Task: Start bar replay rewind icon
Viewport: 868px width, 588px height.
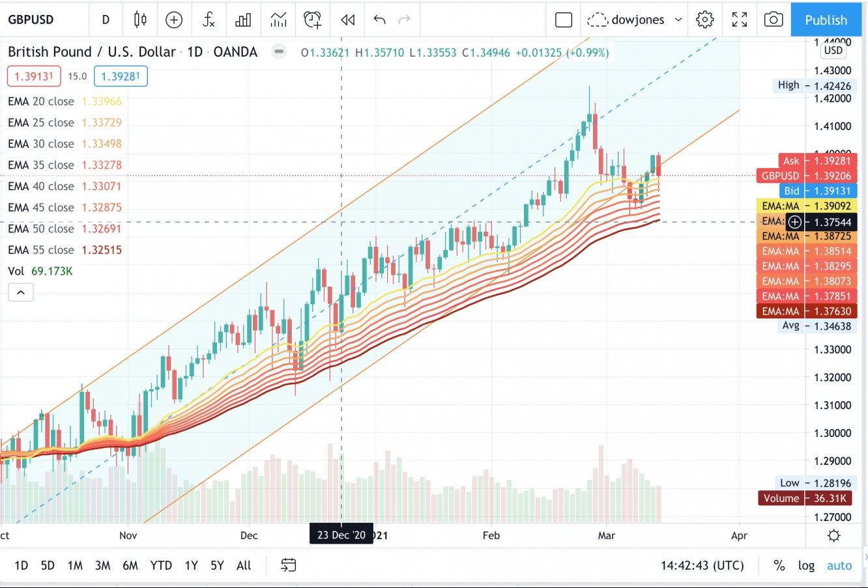Action: pyautogui.click(x=348, y=20)
